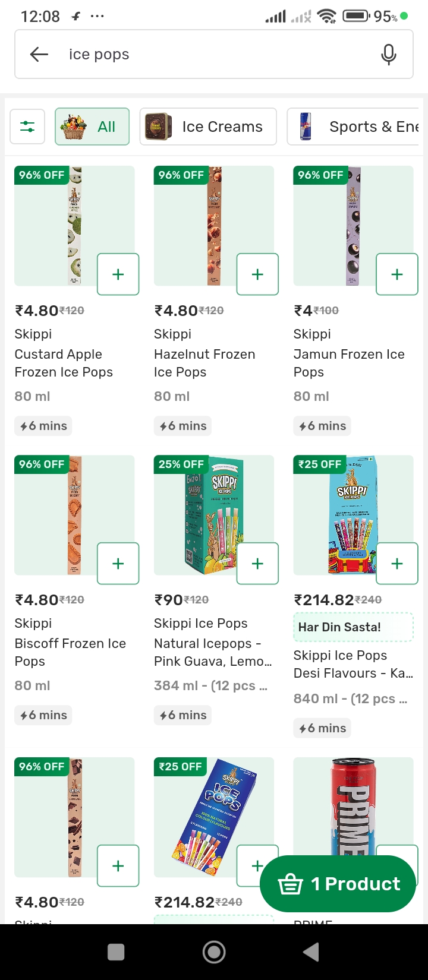428x980 pixels.
Task: Open the filter sliders options
Action: coord(27,127)
